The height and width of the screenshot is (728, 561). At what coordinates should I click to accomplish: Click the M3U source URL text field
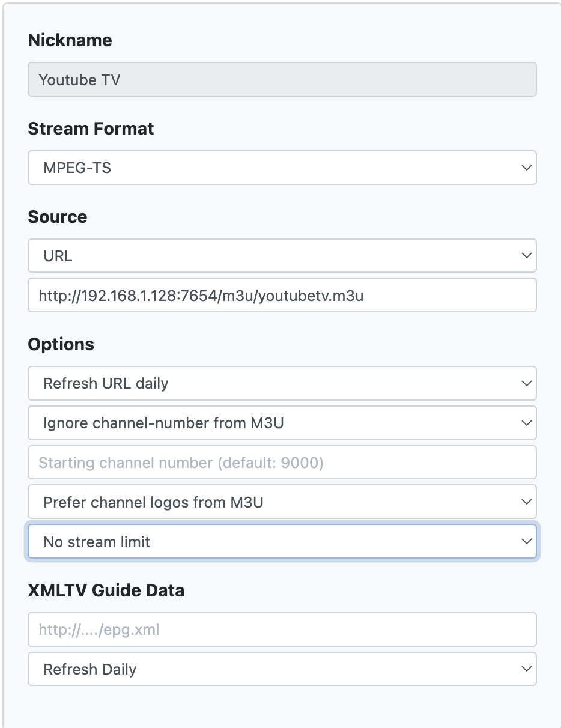coord(282,295)
